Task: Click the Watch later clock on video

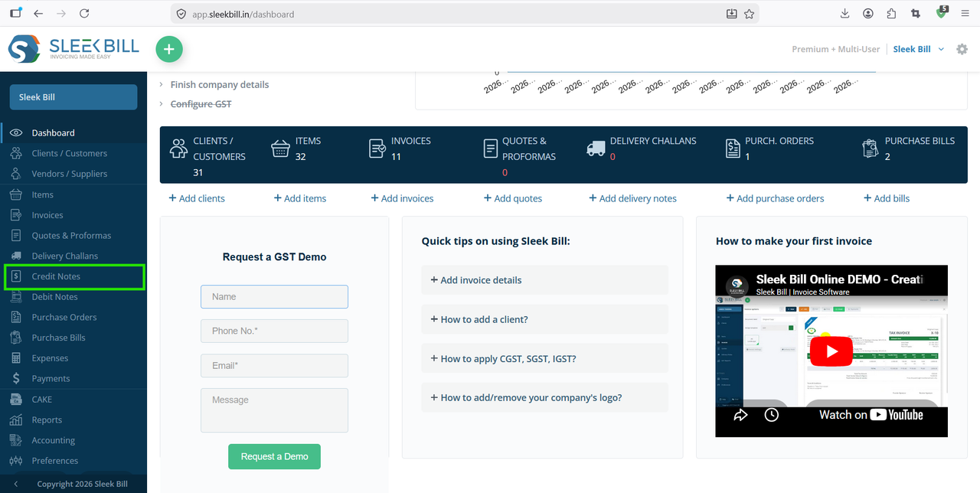Action: click(x=772, y=415)
